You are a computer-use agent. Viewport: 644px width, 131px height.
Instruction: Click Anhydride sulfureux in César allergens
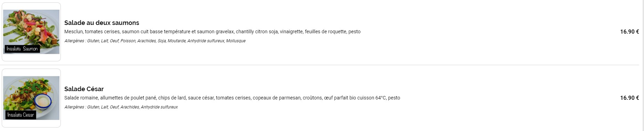[159, 107]
